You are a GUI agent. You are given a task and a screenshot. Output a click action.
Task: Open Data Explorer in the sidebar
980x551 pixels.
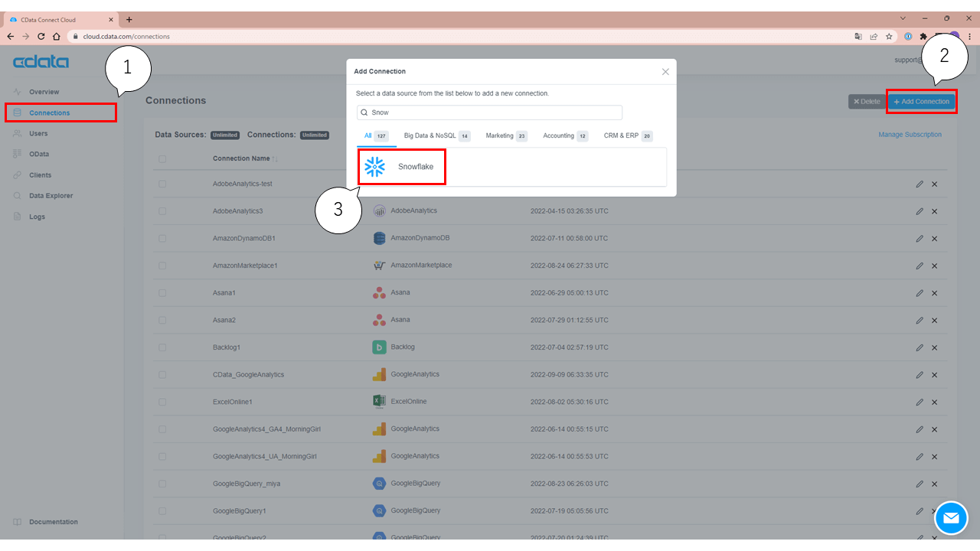51,196
